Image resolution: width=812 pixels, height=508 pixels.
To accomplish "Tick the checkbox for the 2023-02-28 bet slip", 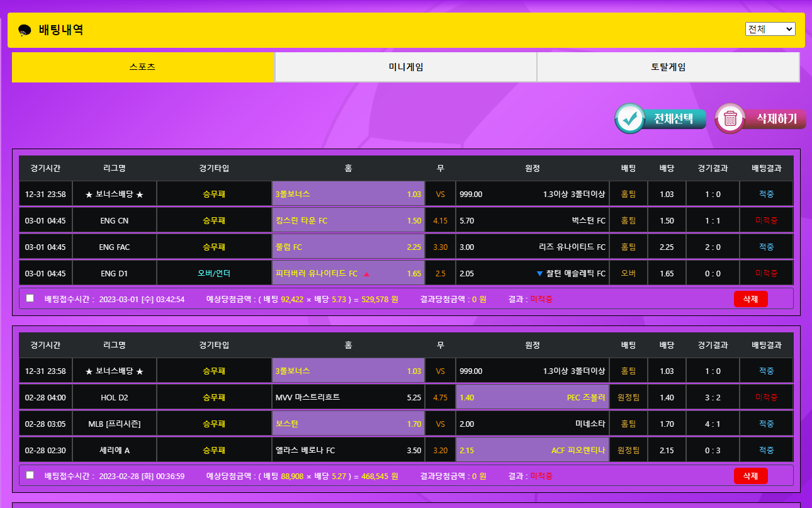I will click(x=30, y=475).
